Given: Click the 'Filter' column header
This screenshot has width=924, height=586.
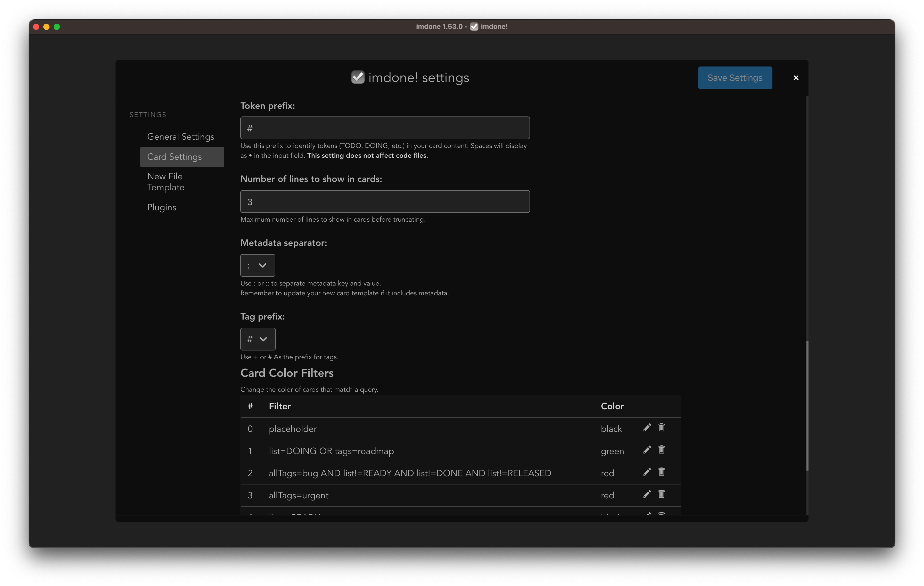Looking at the screenshot, I should pos(280,406).
